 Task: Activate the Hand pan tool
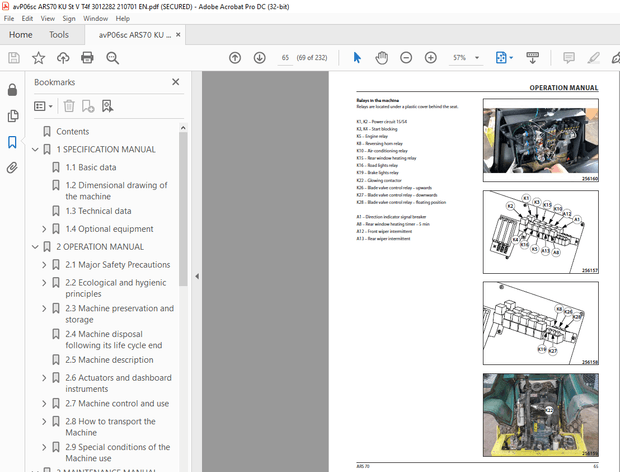point(382,58)
